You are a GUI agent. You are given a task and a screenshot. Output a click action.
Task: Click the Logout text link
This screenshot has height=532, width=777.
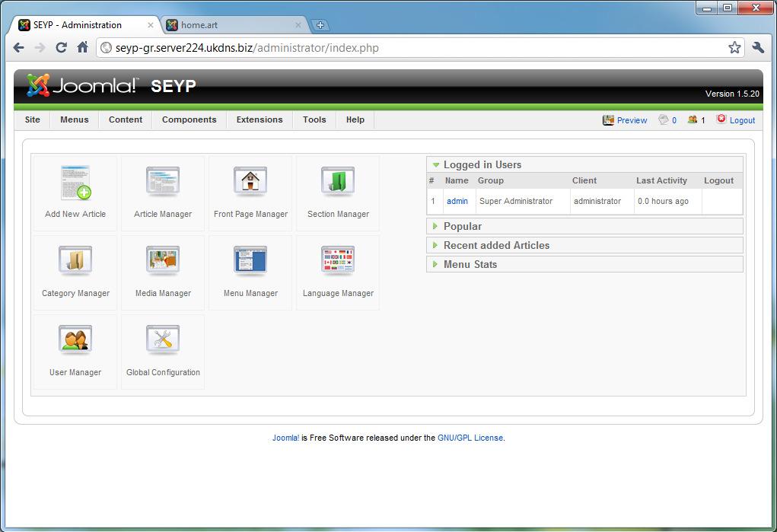pos(742,120)
